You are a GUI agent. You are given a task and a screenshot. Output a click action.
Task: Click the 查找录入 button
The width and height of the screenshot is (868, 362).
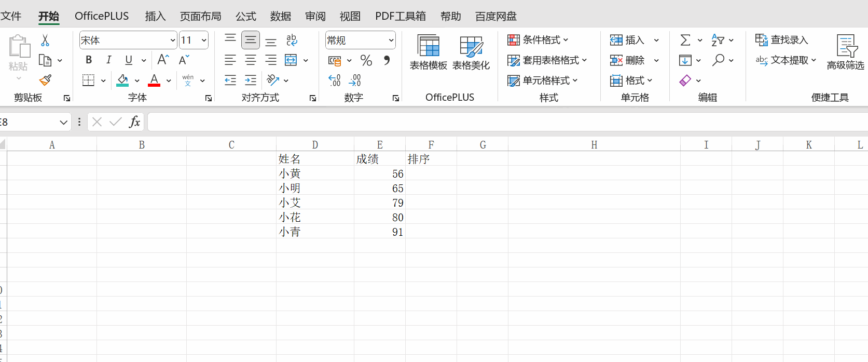(x=782, y=40)
